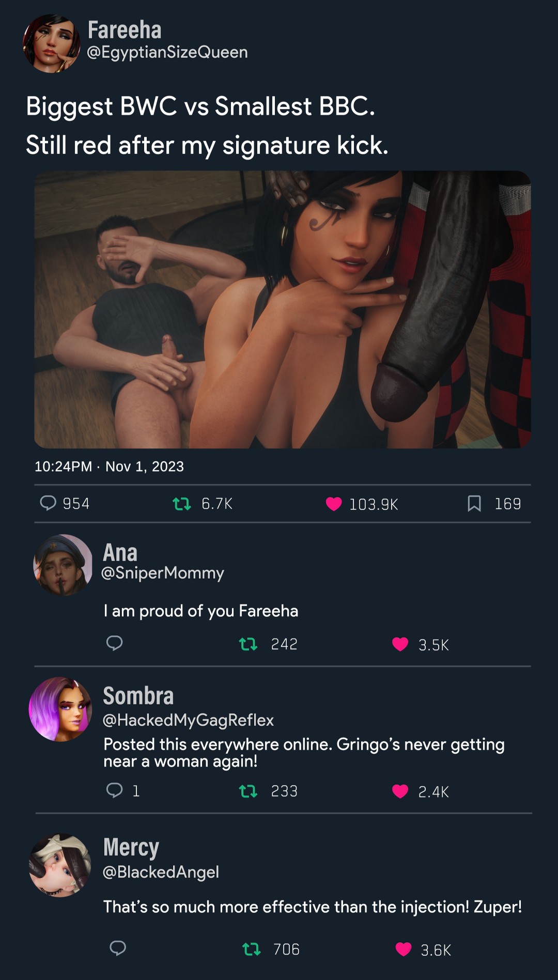
Task: Open the @SniperMommy handle link
Action: tap(163, 573)
